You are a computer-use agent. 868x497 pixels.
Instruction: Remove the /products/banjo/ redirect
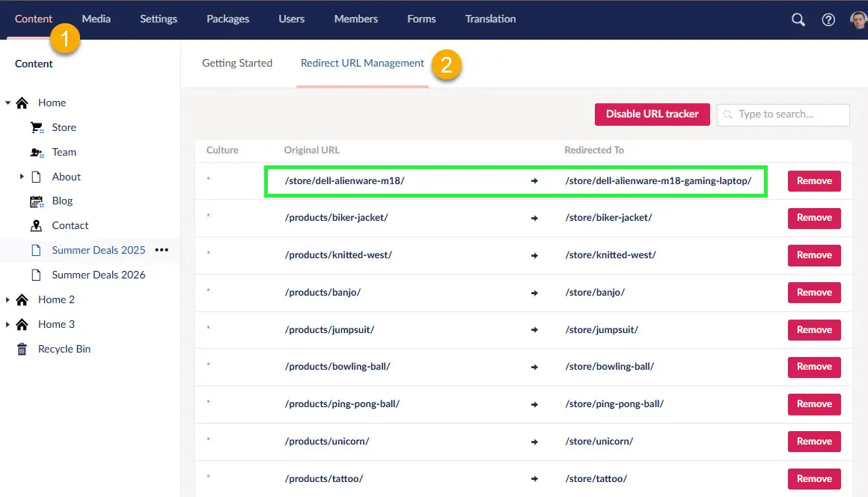814,292
